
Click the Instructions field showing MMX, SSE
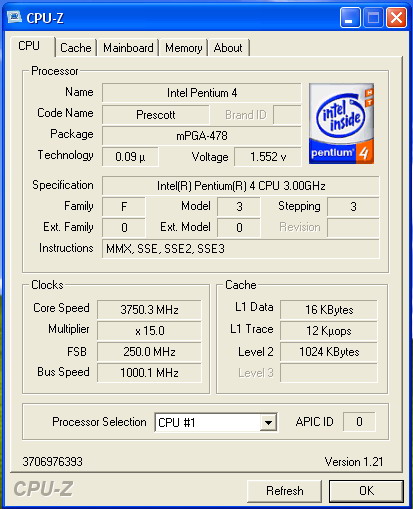pyautogui.click(x=241, y=249)
